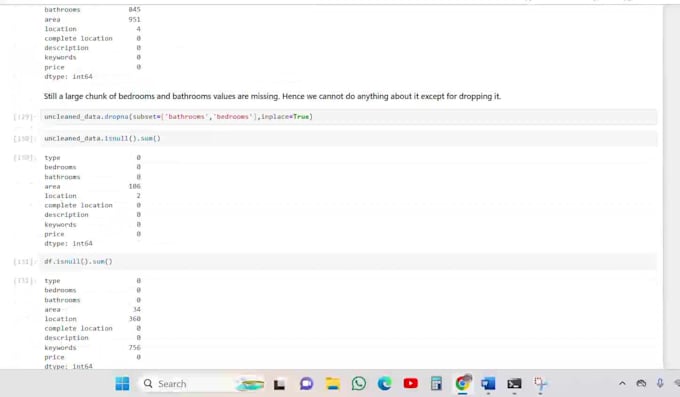The image size is (680, 397).
Task: Click the 'location 2' output row
Action: (92, 196)
